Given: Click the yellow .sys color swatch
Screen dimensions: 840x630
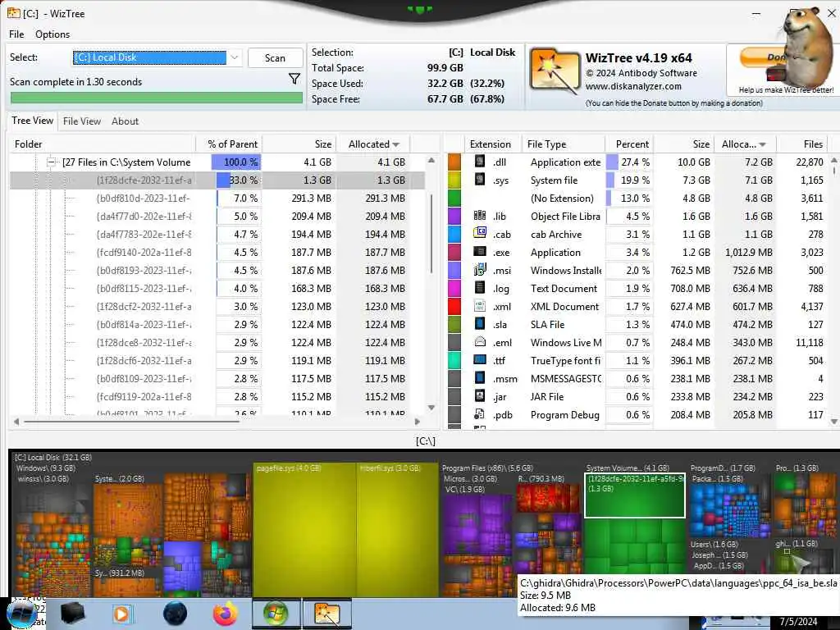Looking at the screenshot, I should tap(454, 180).
